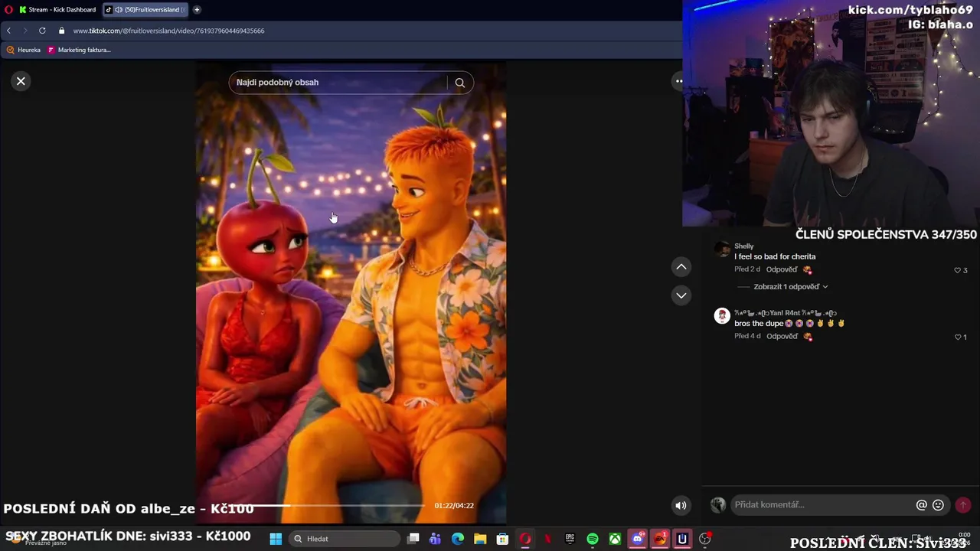Open the Opera menu logo

tap(8, 10)
